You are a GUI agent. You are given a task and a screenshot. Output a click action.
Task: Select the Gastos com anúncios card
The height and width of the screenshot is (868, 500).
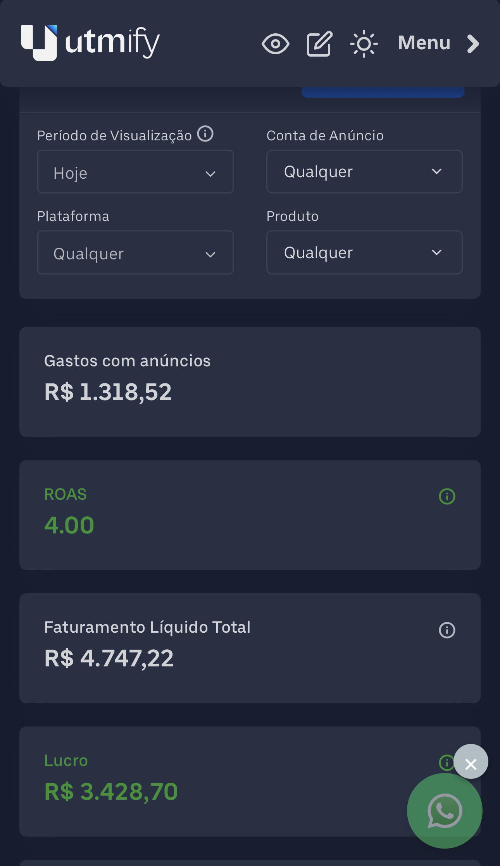pos(250,382)
